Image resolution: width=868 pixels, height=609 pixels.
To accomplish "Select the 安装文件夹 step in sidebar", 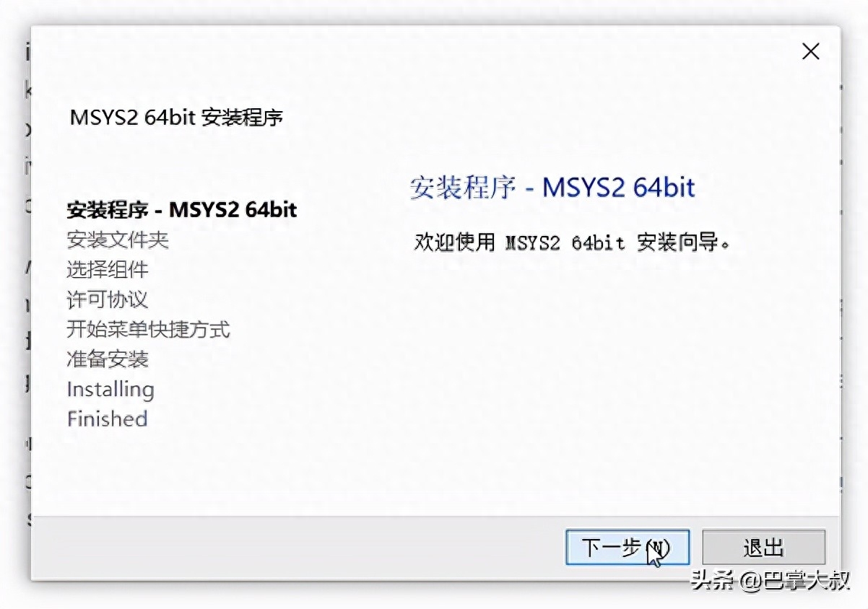I will click(x=118, y=240).
